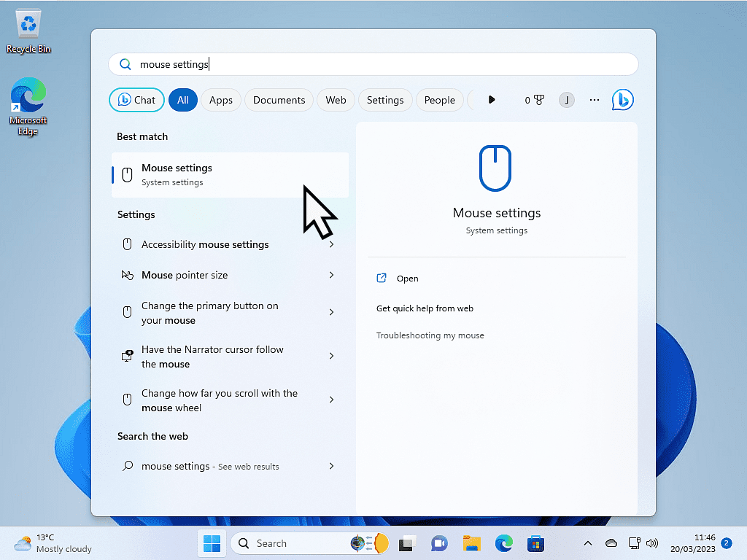This screenshot has height=560, width=747.
Task: Expand Mouse pointer size result chevron
Action: 331,275
